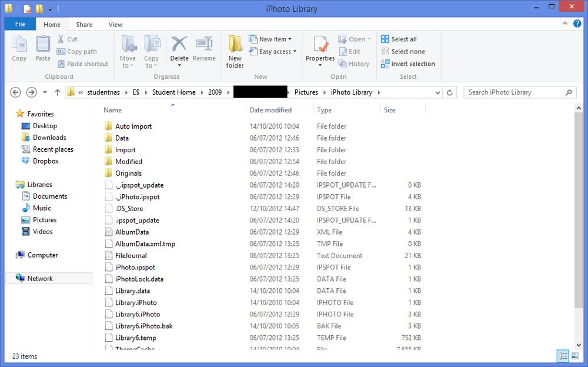Click the Properties icon
The image size is (588, 367).
320,44
